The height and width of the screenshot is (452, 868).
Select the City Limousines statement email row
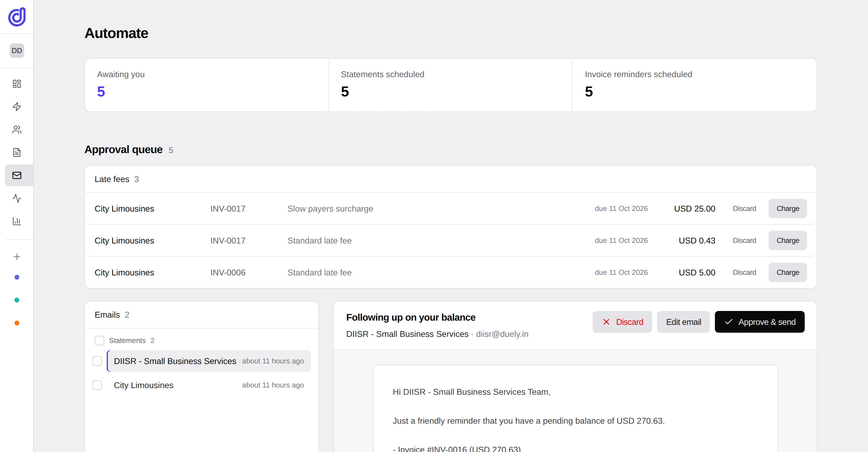click(x=209, y=385)
